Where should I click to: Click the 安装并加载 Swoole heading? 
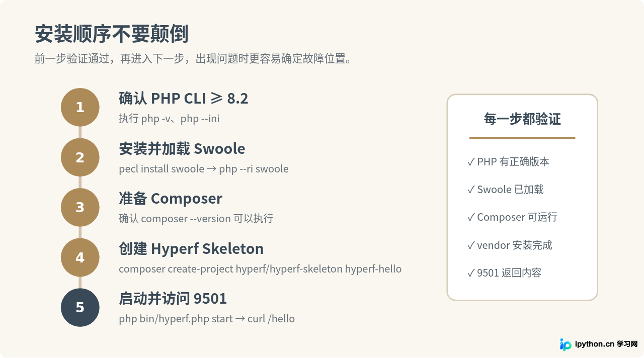182,149
